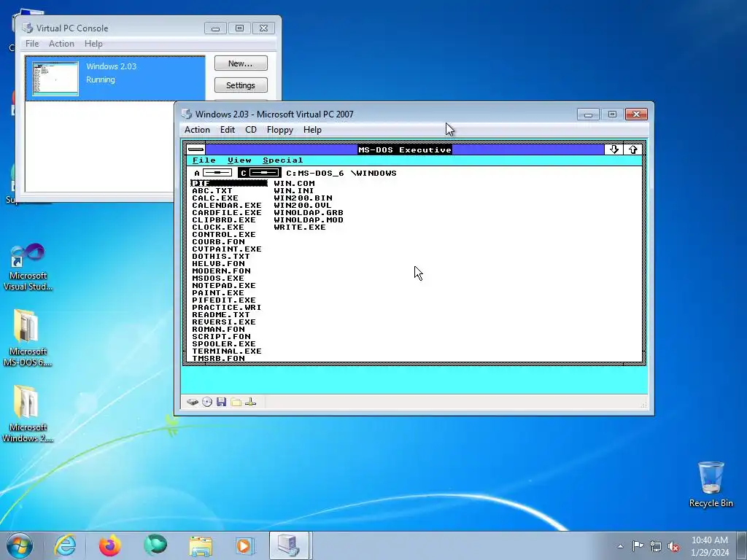Open the View menu in MS-DOS Executive
747x560 pixels.
pyautogui.click(x=239, y=160)
